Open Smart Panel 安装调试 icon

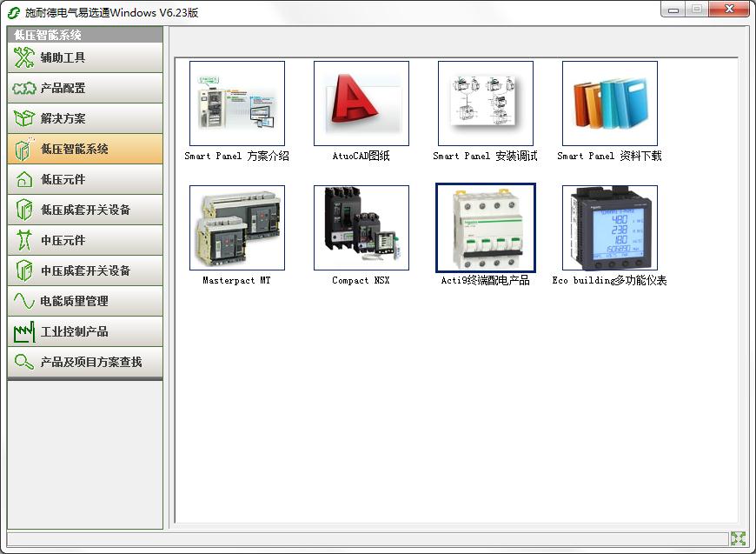point(486,103)
